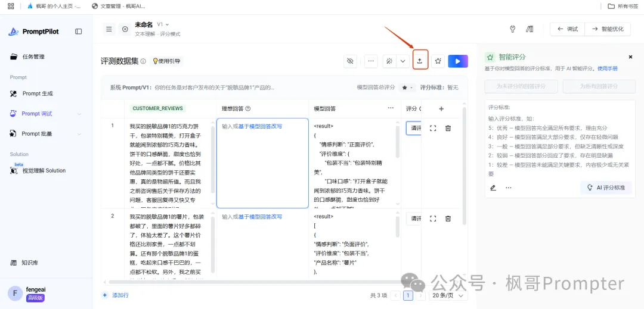Click the help icon beside 理想回答
Viewport: 644px width, 309px height.
[247, 108]
